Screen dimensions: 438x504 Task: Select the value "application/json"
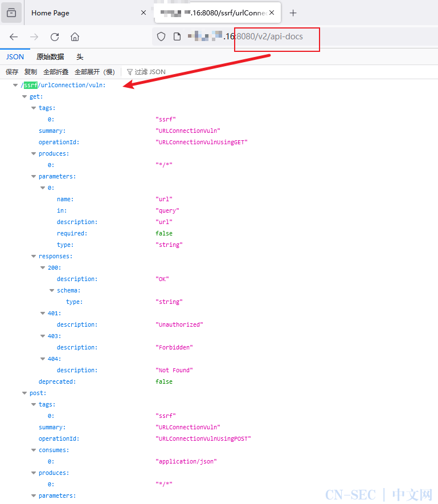pyautogui.click(x=186, y=462)
